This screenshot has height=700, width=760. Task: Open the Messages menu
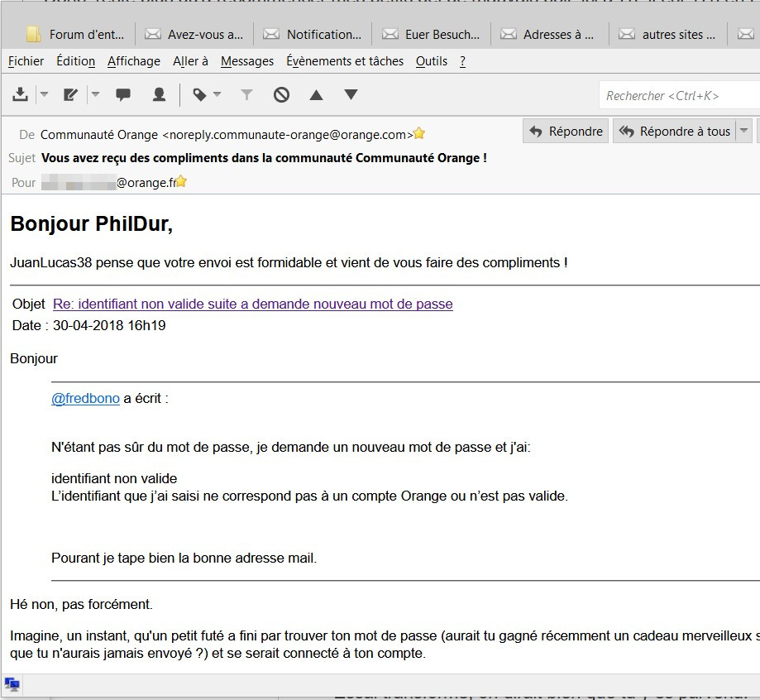(x=247, y=61)
